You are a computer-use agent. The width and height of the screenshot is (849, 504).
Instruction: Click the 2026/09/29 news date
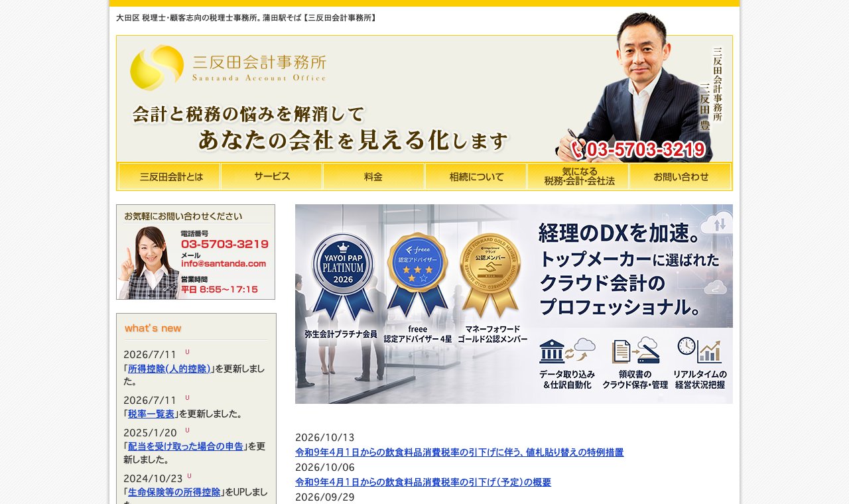(325, 497)
